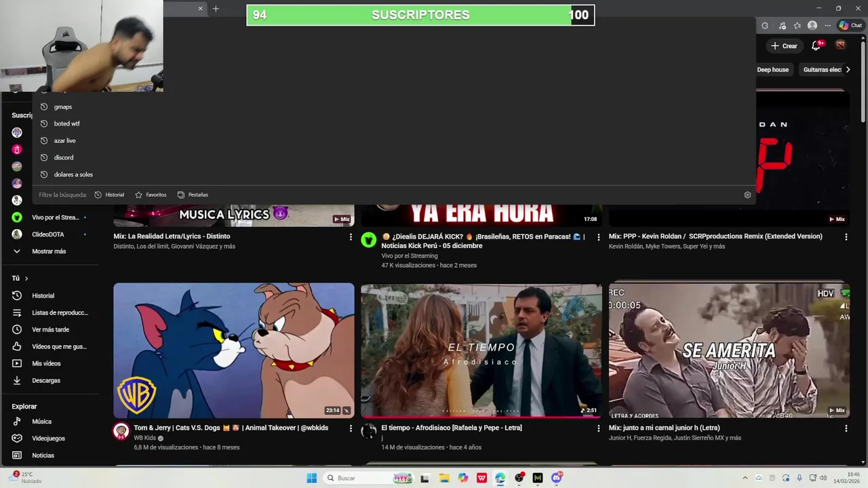Open Videos que me gustan
The width and height of the screenshot is (868, 488).
coord(52,346)
